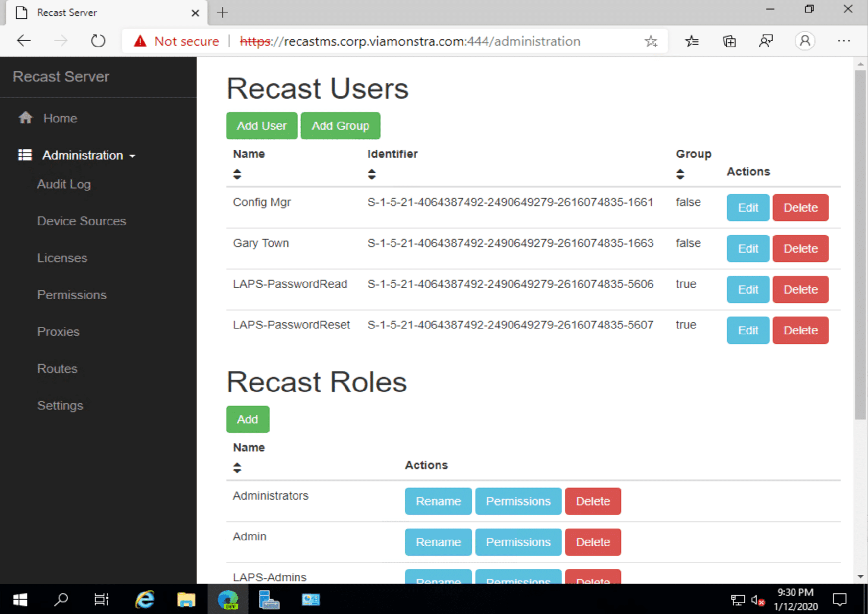Image resolution: width=868 pixels, height=614 pixels.
Task: Click the feedback icon in toolbar
Action: [766, 41]
